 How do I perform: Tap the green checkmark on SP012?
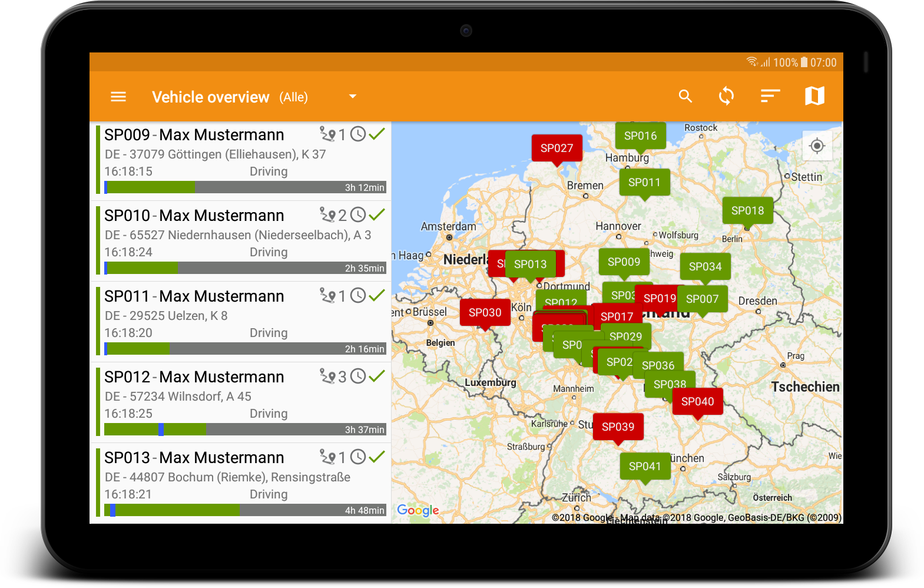point(377,376)
